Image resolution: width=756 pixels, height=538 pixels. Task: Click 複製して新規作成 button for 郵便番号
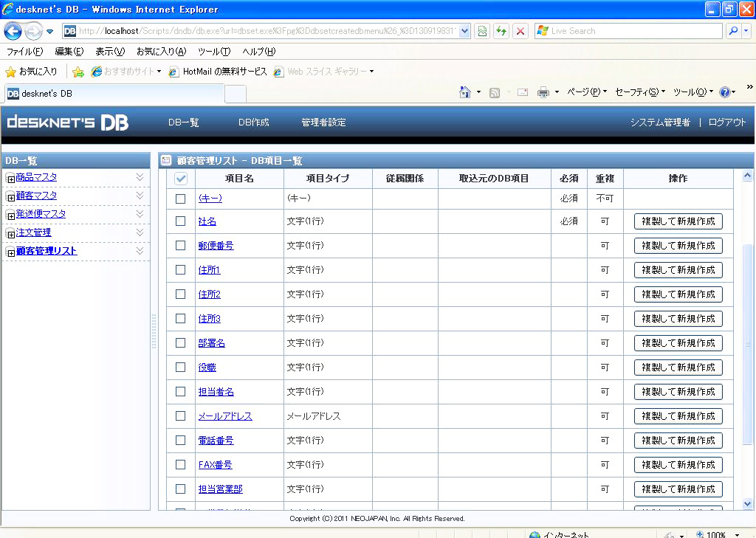(678, 246)
